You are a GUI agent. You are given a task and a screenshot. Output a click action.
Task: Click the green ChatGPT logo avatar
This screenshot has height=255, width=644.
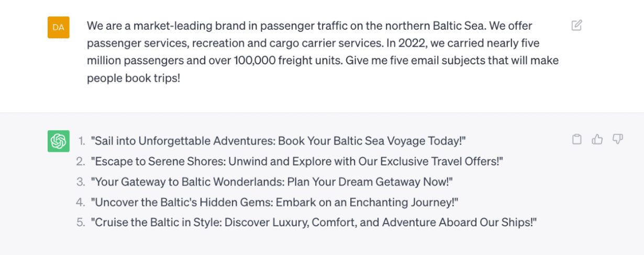(59, 141)
